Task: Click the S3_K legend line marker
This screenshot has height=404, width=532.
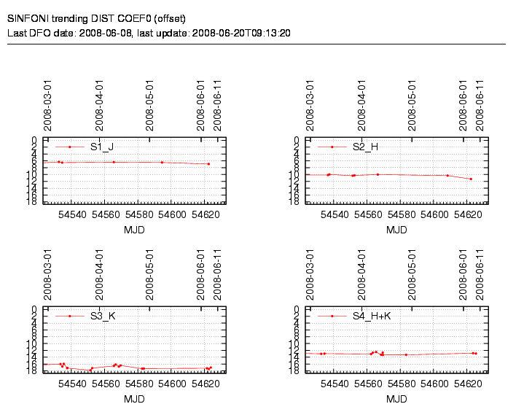Action: pyautogui.click(x=69, y=316)
